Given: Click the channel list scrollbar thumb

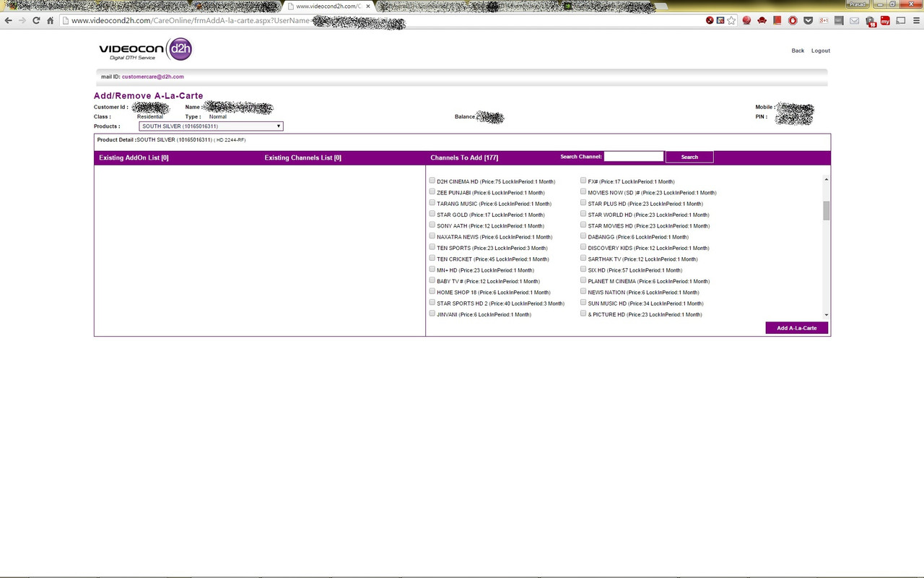Looking at the screenshot, I should click(x=827, y=210).
